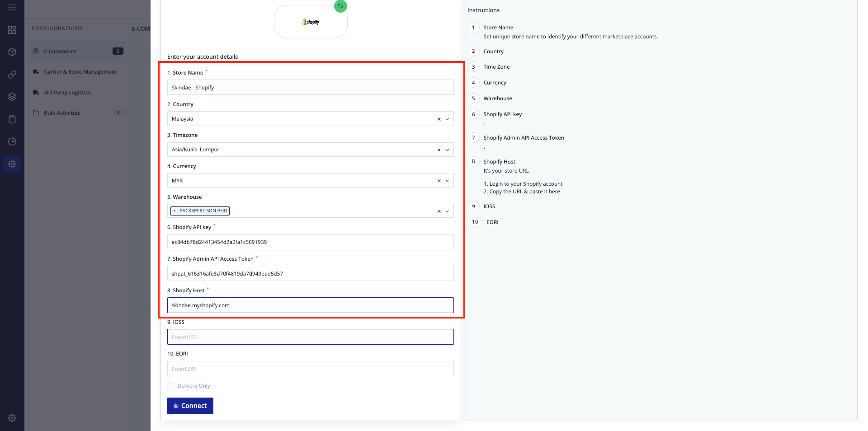868x431 pixels.
Task: Open the clipboard orders icon in sidebar
Action: pos(12,119)
